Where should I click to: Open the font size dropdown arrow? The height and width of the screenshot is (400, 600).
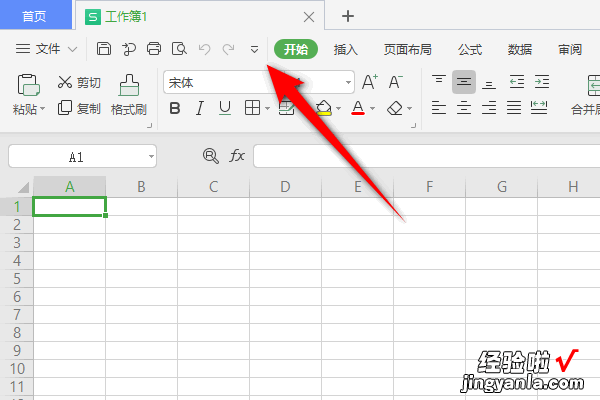pos(348,82)
